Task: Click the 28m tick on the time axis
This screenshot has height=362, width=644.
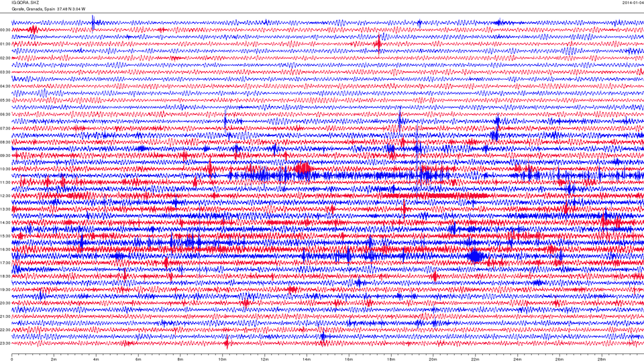Action: pyautogui.click(x=601, y=359)
